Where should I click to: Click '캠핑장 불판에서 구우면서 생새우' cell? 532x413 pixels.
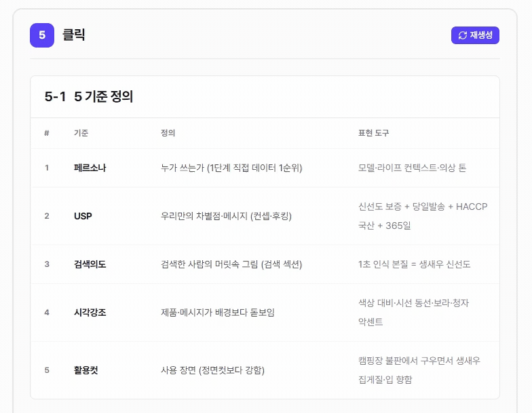[419, 370]
